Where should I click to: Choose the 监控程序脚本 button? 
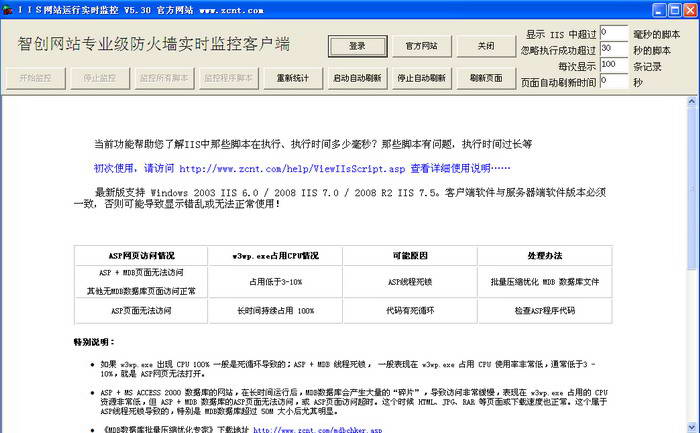pyautogui.click(x=229, y=77)
